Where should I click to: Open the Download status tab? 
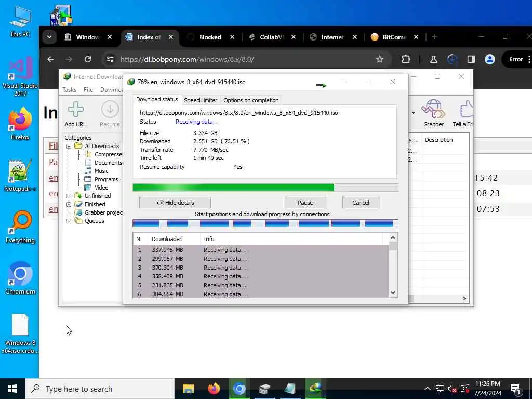pos(157,99)
